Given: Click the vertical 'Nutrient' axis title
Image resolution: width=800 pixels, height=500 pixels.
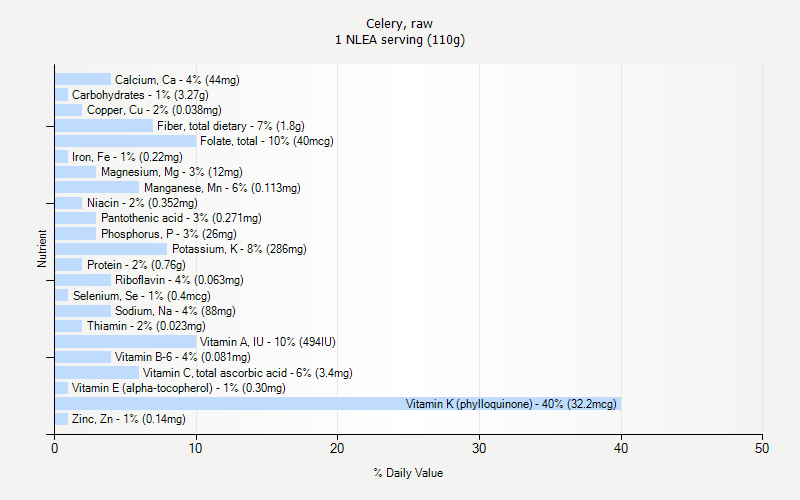Looking at the screenshot, I should tap(42, 248).
